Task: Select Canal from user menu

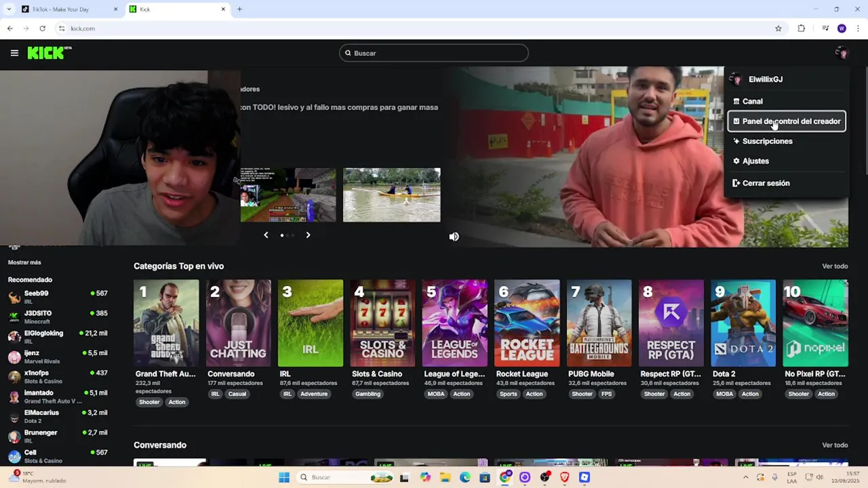Action: pos(786,101)
